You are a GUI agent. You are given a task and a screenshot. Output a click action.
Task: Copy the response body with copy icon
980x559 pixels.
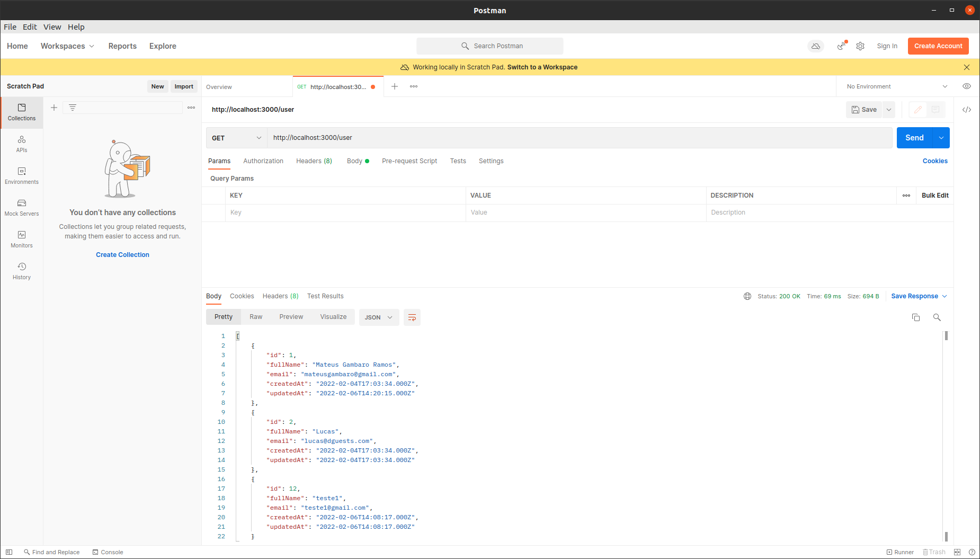coord(916,317)
